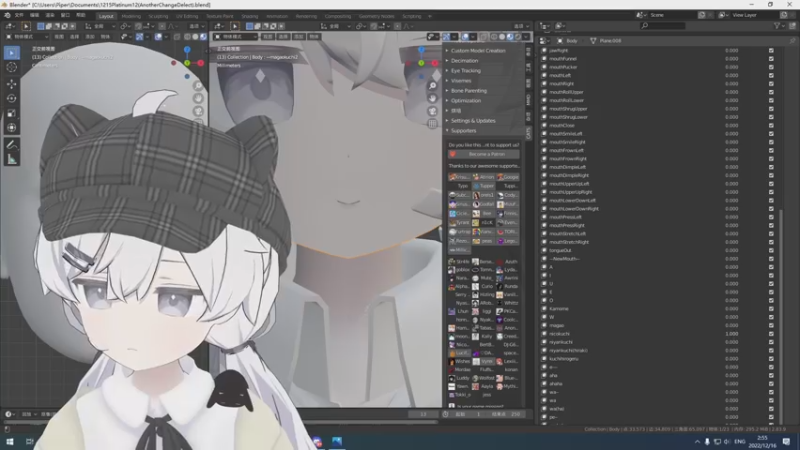The image size is (800, 450).
Task: Click the volume icon in system tray
Action: coord(727,441)
